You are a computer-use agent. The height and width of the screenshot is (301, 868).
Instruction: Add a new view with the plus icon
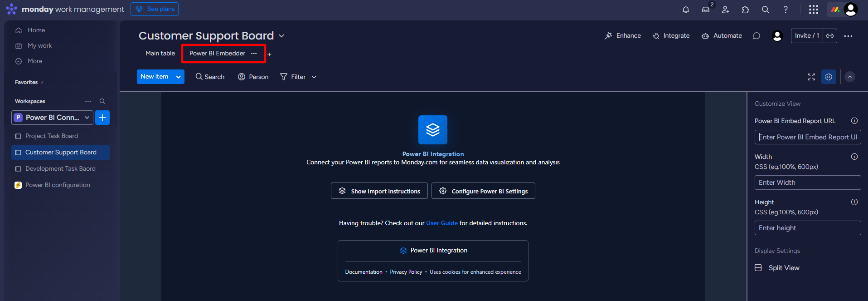[x=269, y=54]
